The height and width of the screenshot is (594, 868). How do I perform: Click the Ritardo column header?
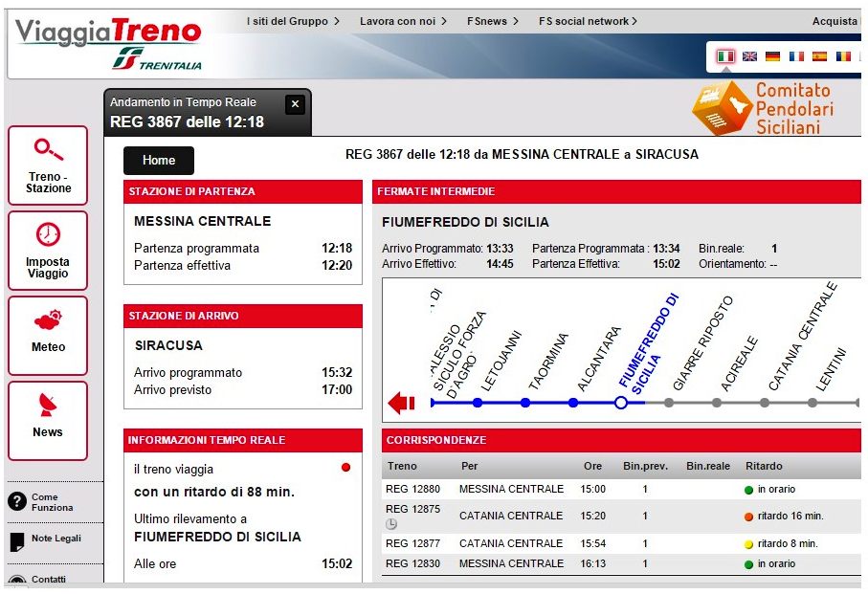764,466
